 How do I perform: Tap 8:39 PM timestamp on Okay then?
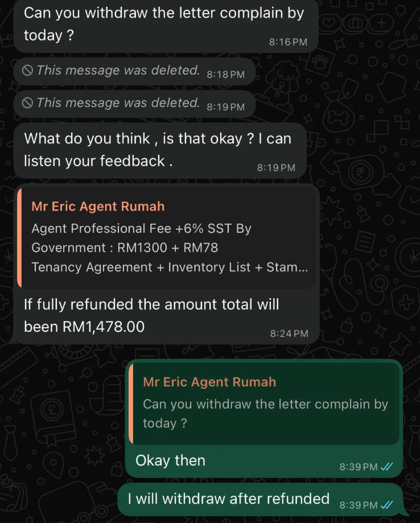pos(359,467)
